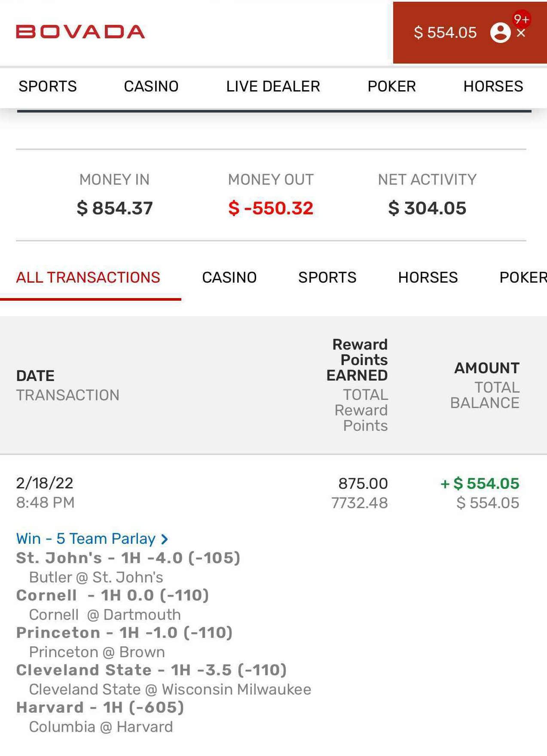Switch to the Poker transactions tab
This screenshot has height=756, width=547.
(x=523, y=277)
